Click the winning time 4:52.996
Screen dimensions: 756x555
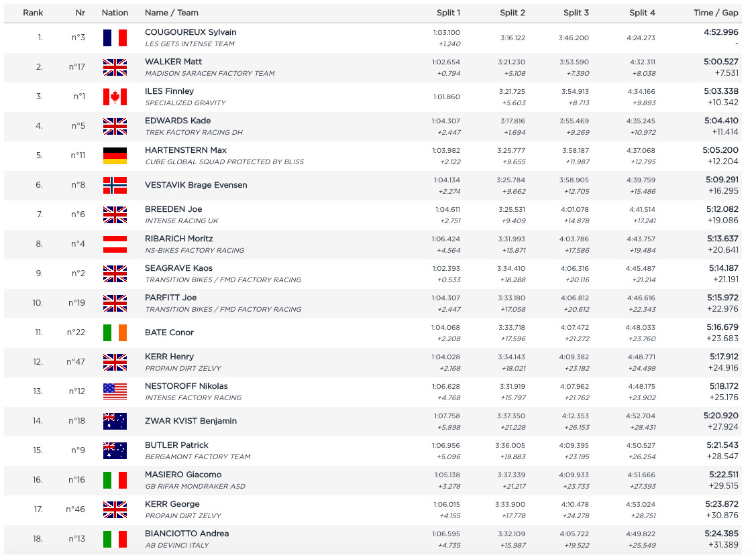click(721, 32)
